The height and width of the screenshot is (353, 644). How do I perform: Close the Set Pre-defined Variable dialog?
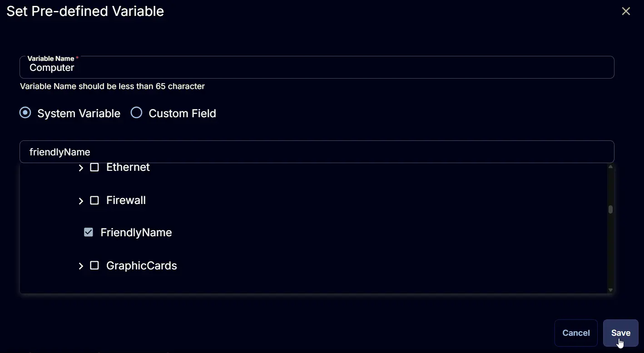click(626, 11)
